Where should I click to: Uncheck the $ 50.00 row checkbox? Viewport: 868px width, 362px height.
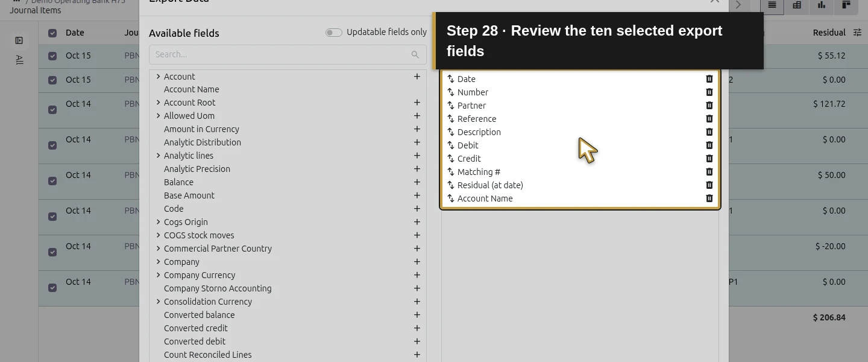pyautogui.click(x=52, y=181)
